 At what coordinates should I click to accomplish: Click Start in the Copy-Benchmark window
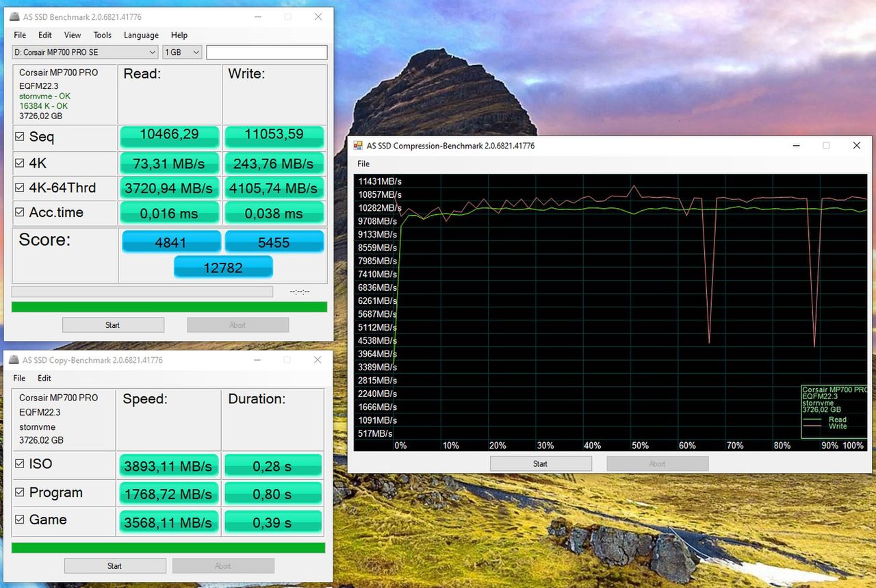(x=115, y=566)
